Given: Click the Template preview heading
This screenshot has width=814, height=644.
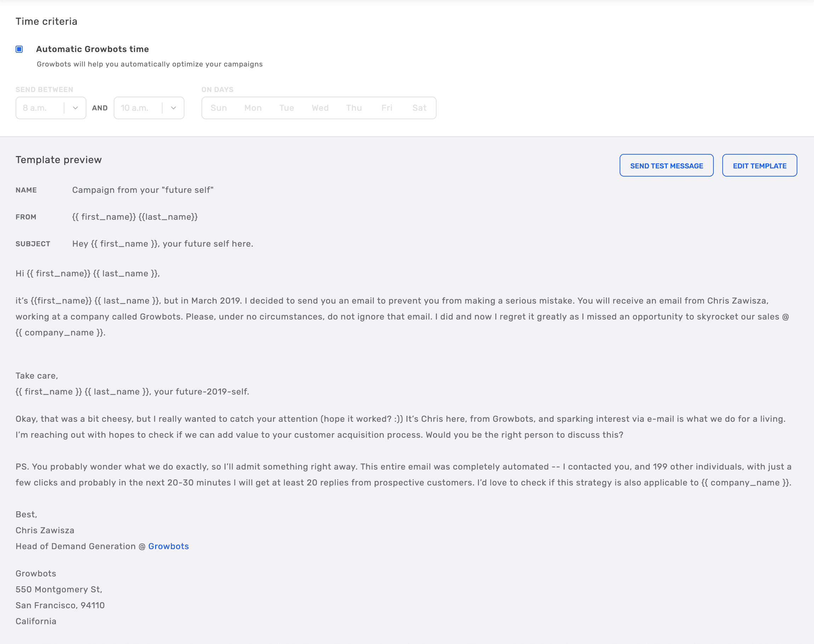Looking at the screenshot, I should [x=59, y=160].
